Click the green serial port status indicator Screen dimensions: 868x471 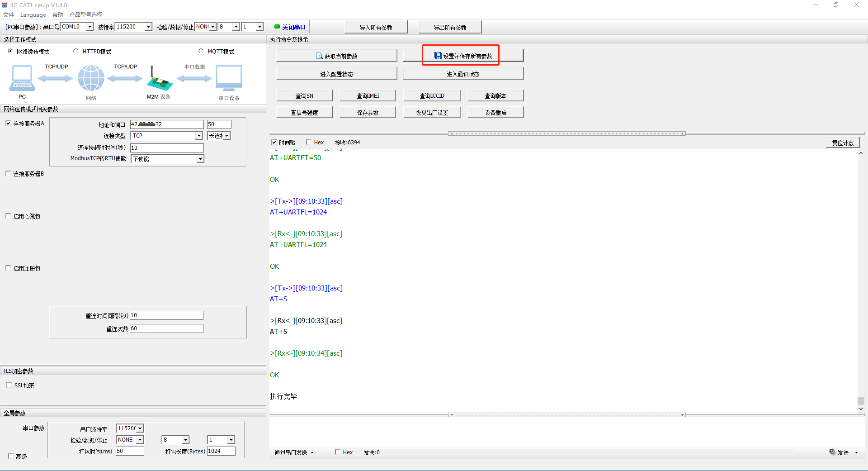click(277, 27)
